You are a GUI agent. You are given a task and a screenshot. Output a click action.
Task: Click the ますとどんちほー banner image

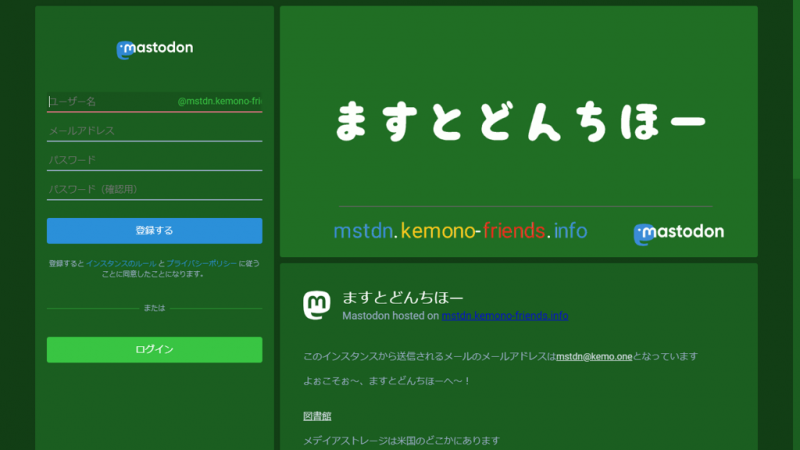[518, 132]
